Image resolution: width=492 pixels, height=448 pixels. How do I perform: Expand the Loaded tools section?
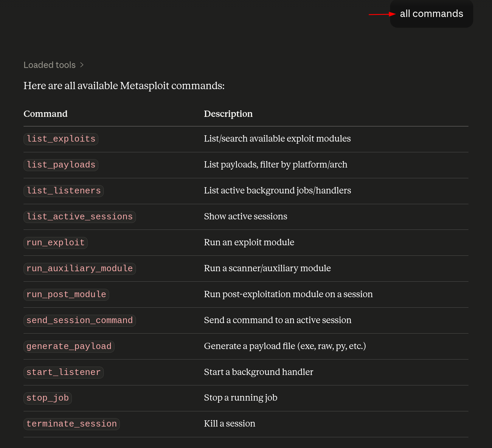(54, 65)
